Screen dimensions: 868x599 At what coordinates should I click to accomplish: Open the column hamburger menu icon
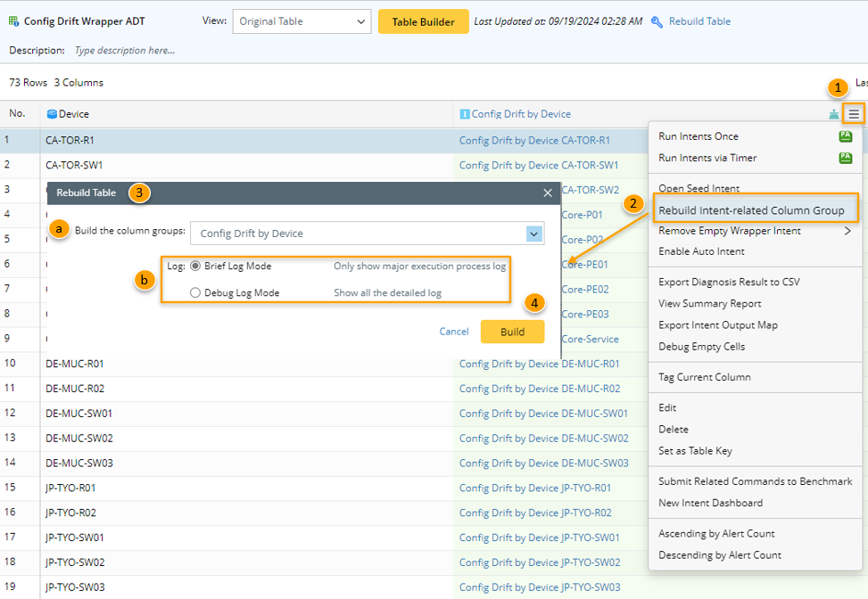pyautogui.click(x=854, y=114)
